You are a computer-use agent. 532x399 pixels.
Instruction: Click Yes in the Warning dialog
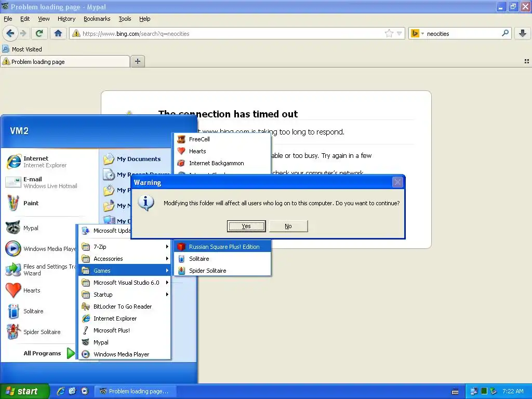pyautogui.click(x=246, y=226)
